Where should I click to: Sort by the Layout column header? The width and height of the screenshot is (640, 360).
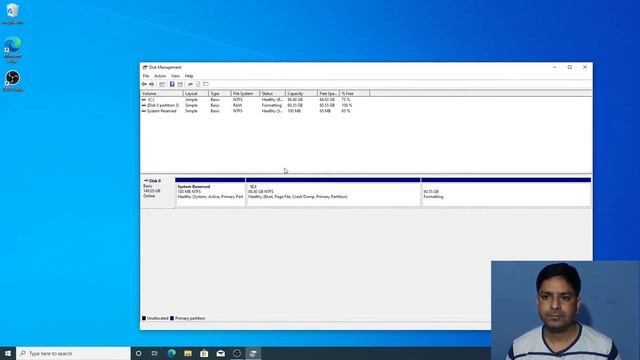195,93
